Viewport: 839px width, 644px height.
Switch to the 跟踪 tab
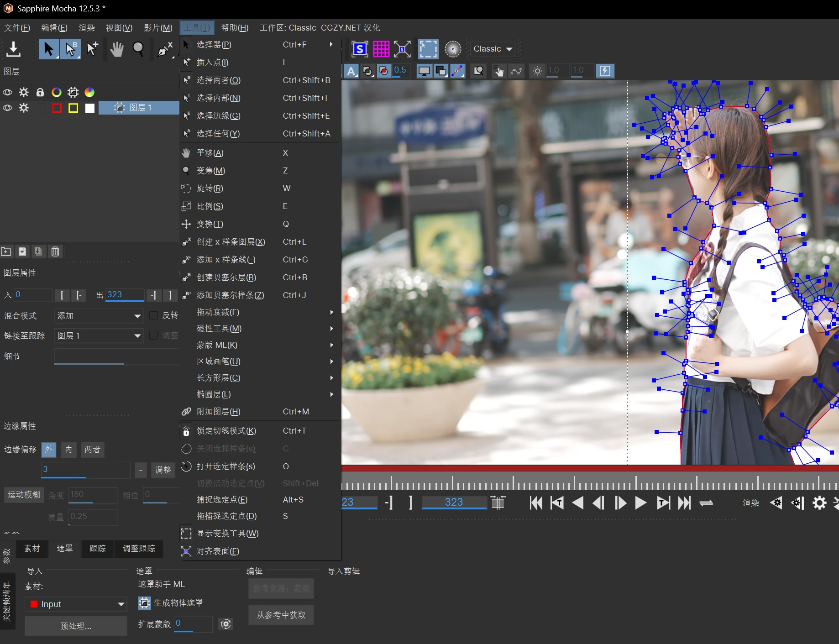pos(97,548)
